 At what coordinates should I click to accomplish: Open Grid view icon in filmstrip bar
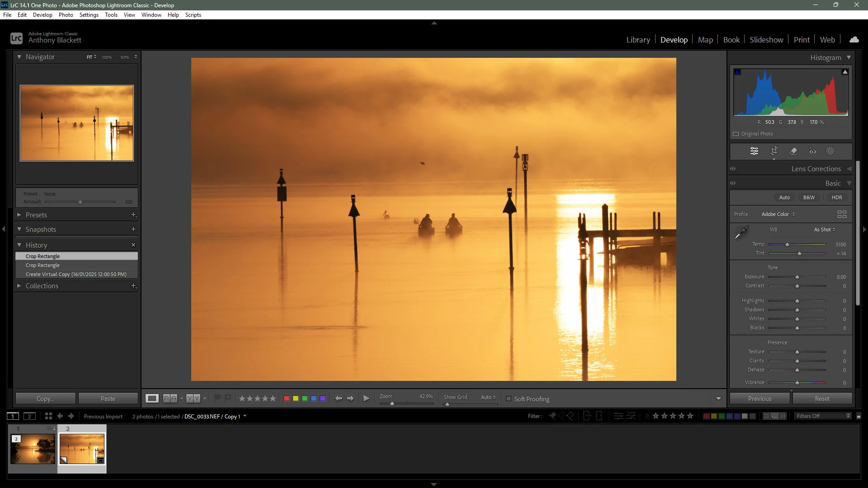pyautogui.click(x=48, y=416)
